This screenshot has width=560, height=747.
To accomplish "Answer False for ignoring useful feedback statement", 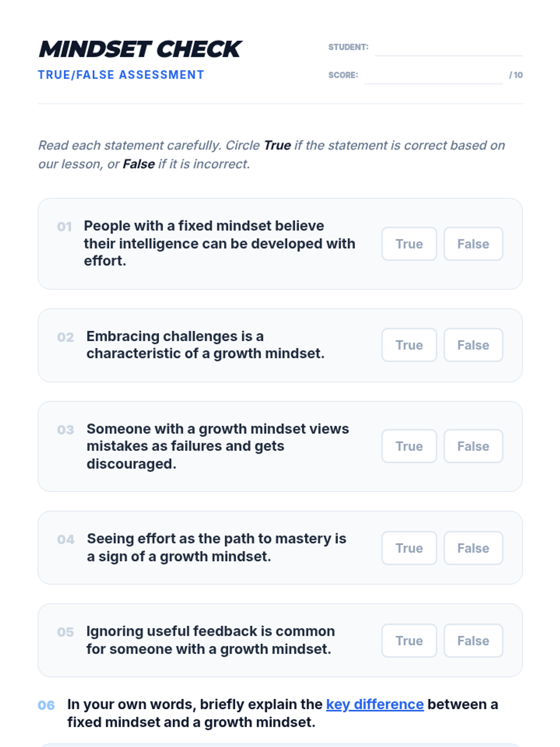I will pos(473,641).
